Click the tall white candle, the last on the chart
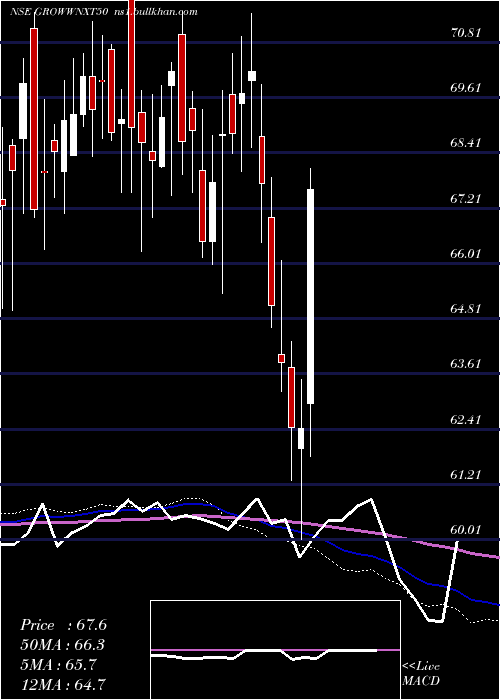 (x=310, y=296)
